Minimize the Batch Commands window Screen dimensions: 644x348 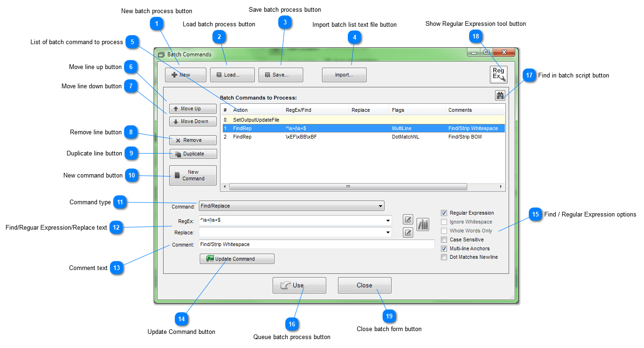(x=474, y=53)
